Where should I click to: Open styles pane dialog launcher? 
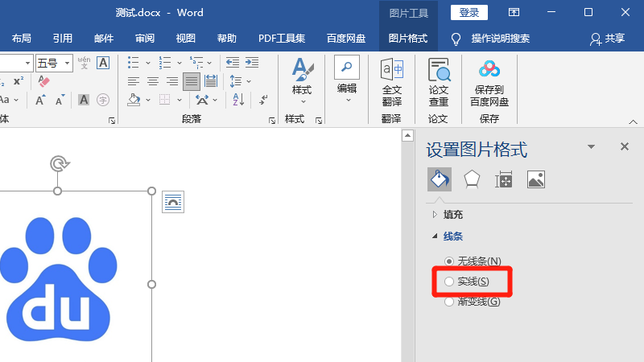coord(319,120)
